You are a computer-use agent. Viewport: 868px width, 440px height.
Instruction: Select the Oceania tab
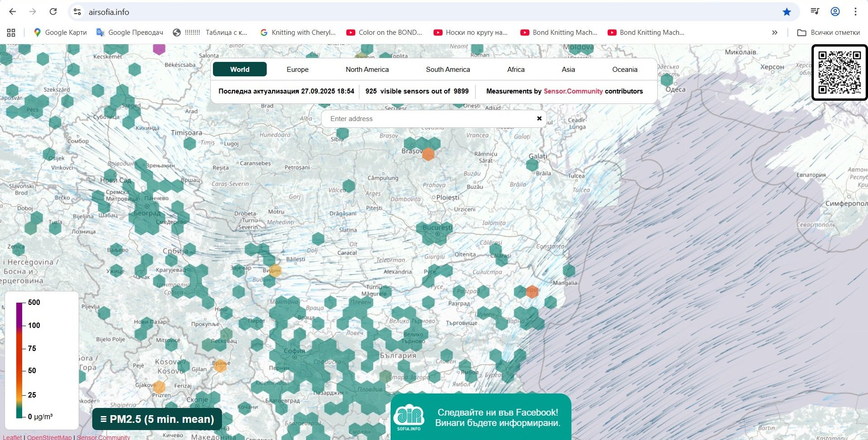coord(625,69)
